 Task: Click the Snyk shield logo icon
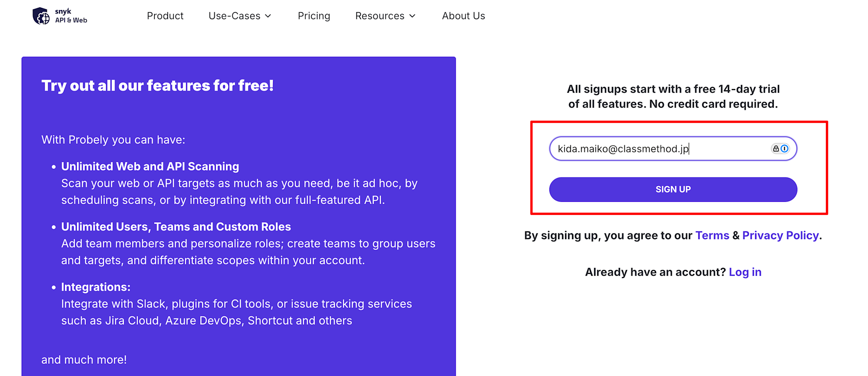(x=41, y=16)
